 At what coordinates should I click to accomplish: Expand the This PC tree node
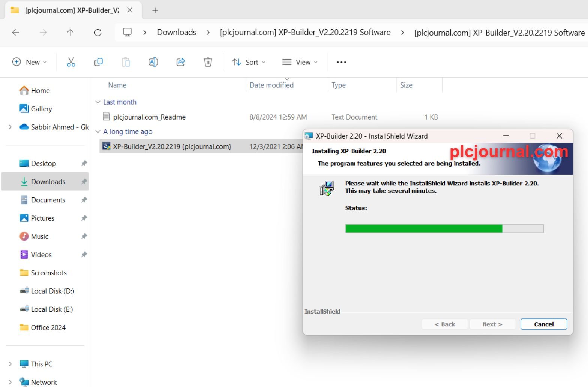click(x=10, y=364)
